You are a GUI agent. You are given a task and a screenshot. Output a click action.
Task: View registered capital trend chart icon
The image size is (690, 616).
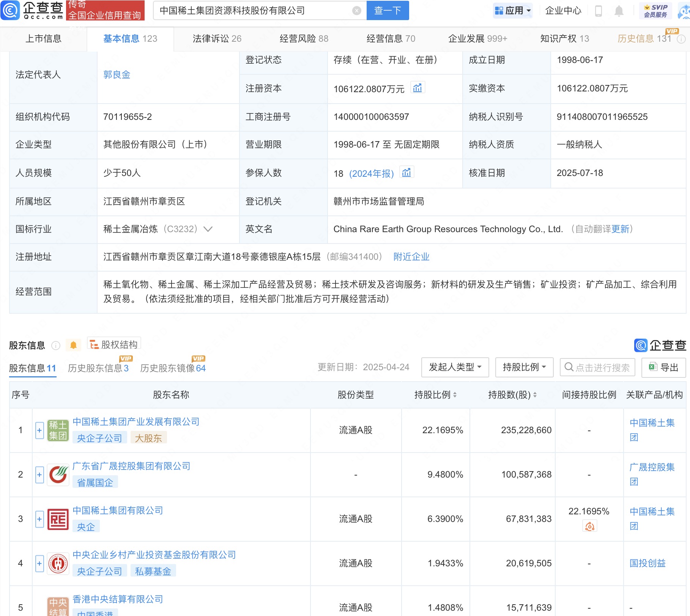(417, 88)
